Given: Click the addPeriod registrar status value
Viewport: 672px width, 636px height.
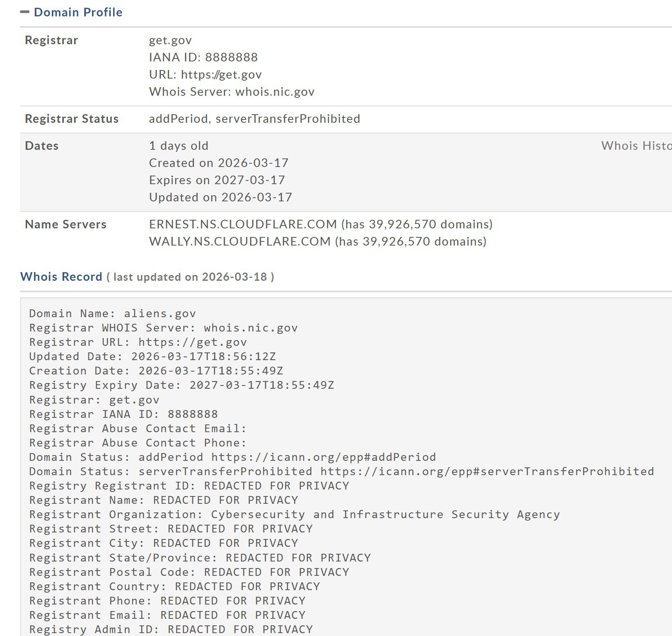Looking at the screenshot, I should [178, 119].
